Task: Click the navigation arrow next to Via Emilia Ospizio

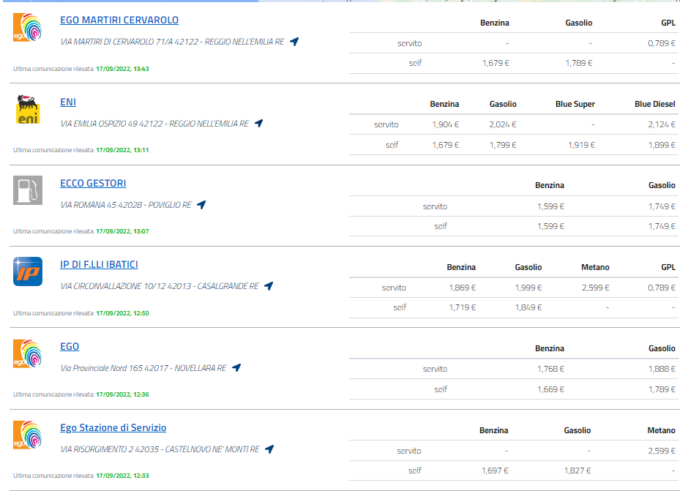Action: [259, 123]
